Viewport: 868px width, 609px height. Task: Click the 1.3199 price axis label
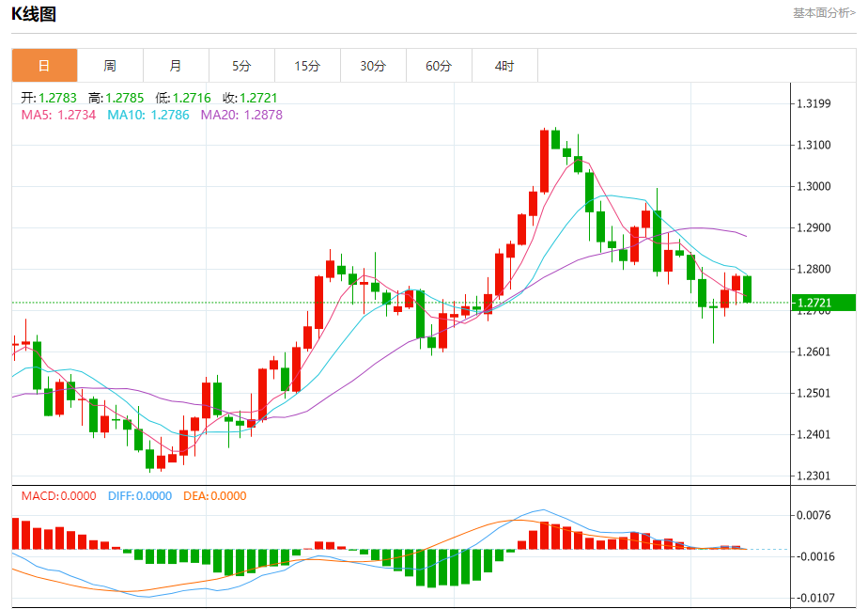[x=814, y=103]
